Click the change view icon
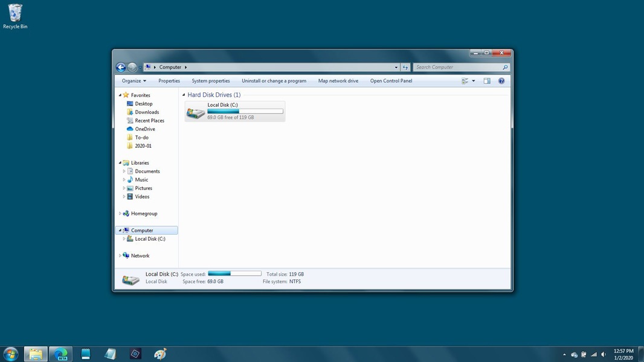 pyautogui.click(x=465, y=81)
